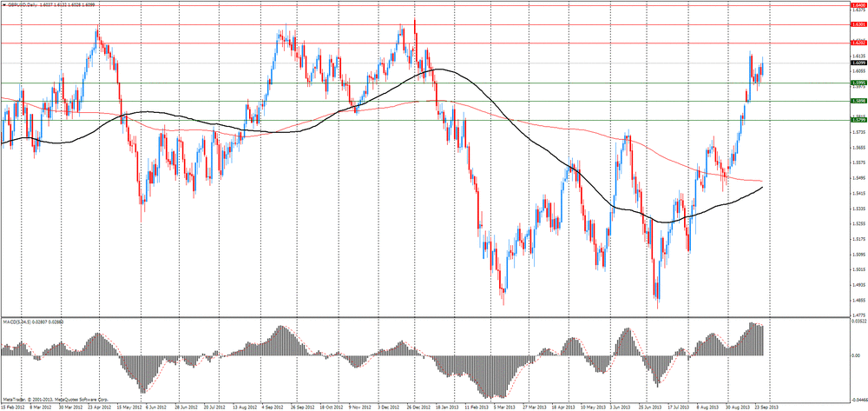
Task: Click the black current price label 1.6099
Action: tap(857, 63)
